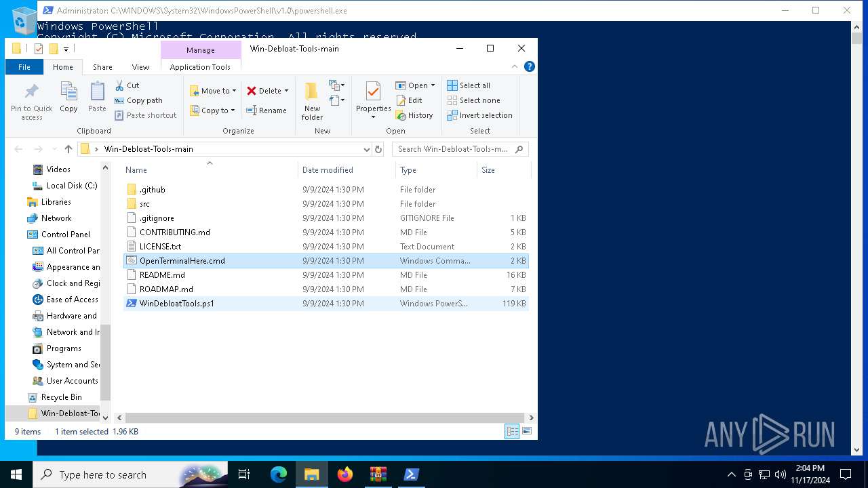Switch to the Share ribbon tab
868x488 pixels.
click(102, 67)
